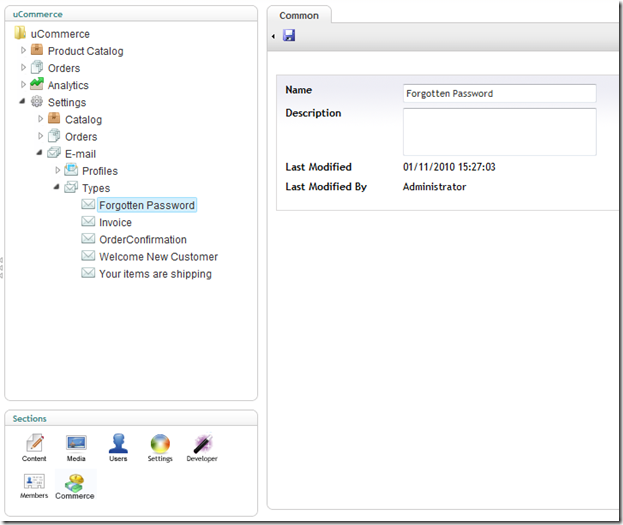Image resolution: width=623 pixels, height=525 pixels.
Task: Click the Administrator value text
Action: tap(434, 187)
